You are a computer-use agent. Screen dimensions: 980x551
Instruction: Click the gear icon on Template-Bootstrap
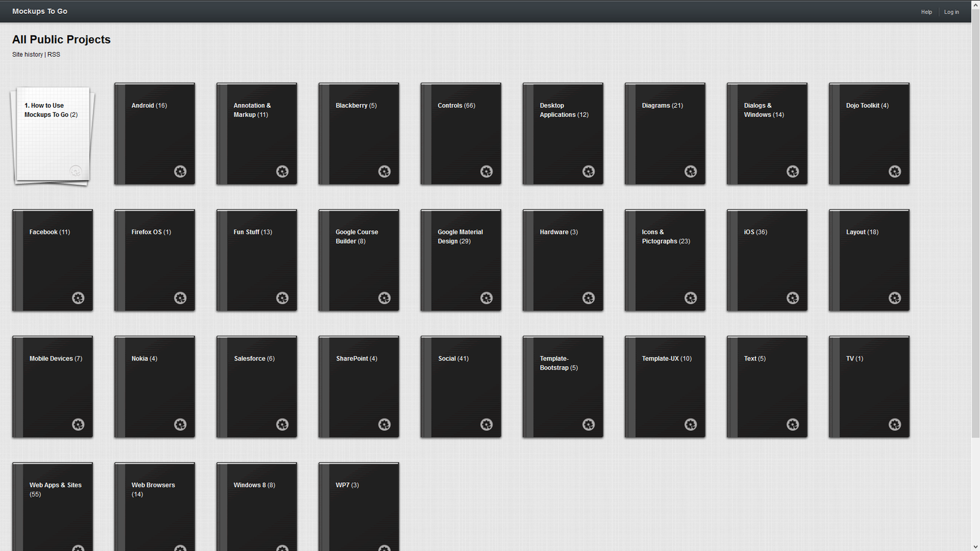pyautogui.click(x=589, y=424)
